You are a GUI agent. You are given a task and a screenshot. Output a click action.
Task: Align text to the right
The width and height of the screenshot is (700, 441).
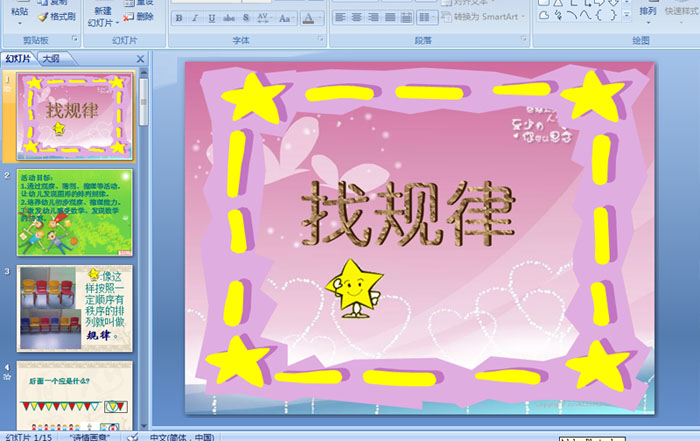(373, 17)
